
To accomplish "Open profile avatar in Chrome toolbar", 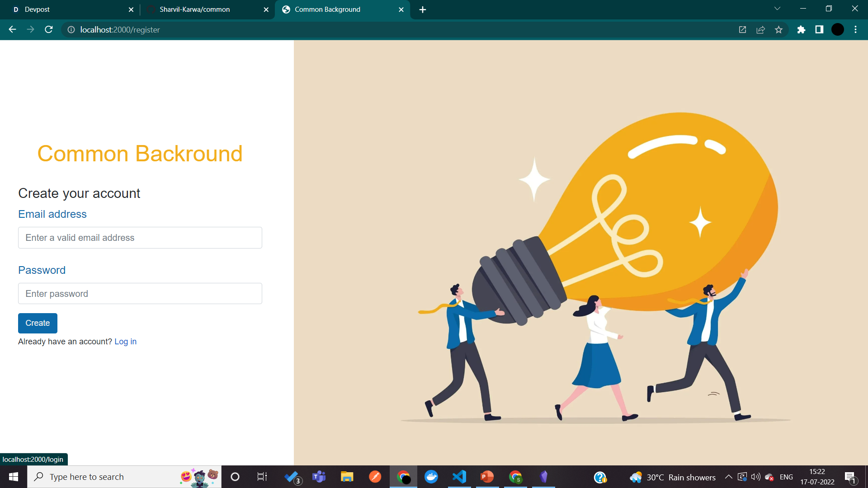I will 837,30.
